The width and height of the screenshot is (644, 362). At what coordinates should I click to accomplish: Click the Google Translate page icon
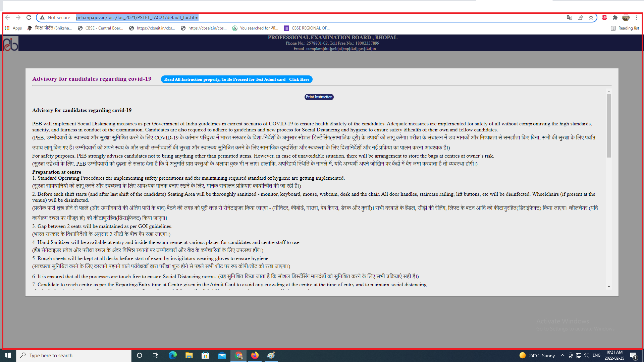coord(570,17)
